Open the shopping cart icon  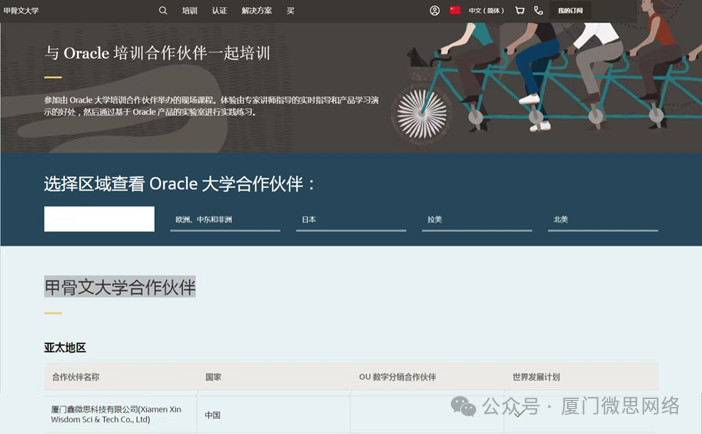(x=520, y=10)
